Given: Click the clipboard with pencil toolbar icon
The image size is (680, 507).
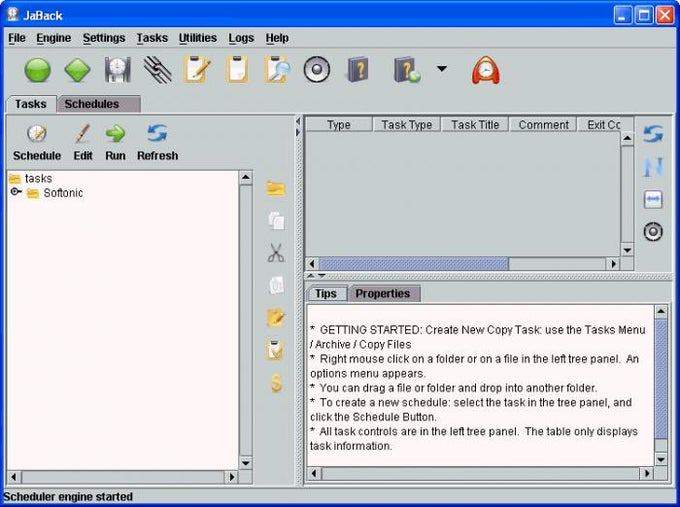Looking at the screenshot, I should coord(197,69).
